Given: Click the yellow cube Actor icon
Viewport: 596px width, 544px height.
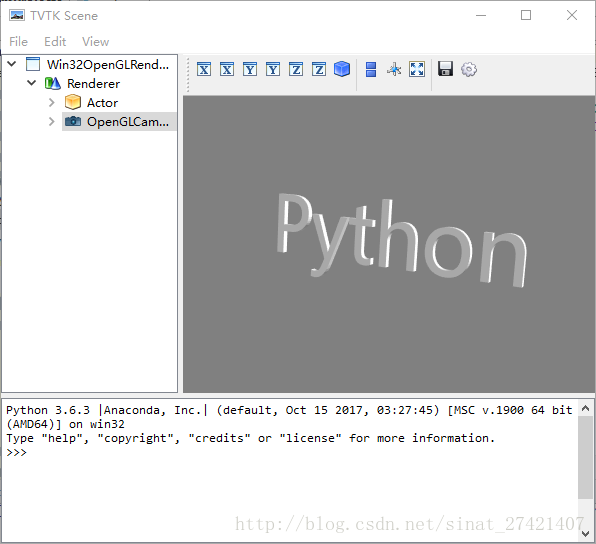Looking at the screenshot, I should pyautogui.click(x=73, y=102).
